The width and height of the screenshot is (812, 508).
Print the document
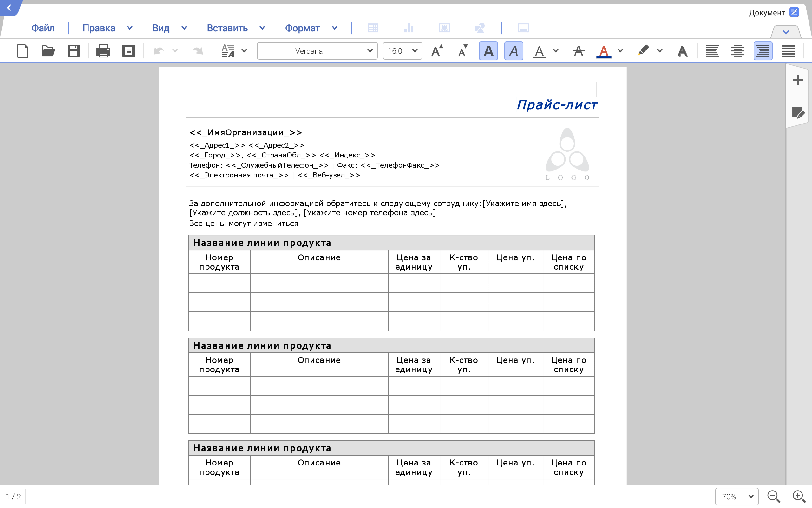pos(103,51)
